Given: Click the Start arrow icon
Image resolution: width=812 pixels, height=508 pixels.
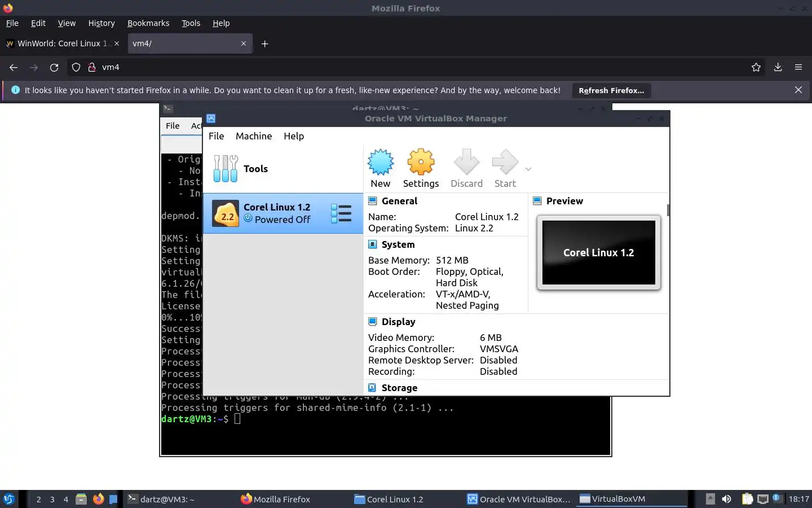Looking at the screenshot, I should point(505,163).
